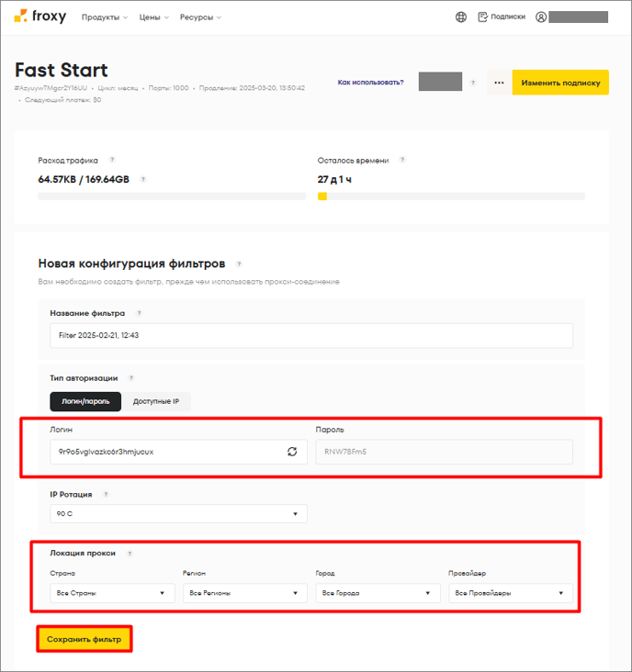Regenerate login with refresh icon
Screen dimensions: 632x672
click(292, 452)
